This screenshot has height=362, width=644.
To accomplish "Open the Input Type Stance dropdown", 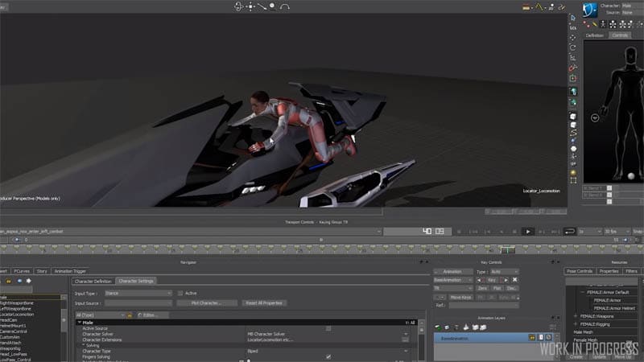I will [138, 293].
